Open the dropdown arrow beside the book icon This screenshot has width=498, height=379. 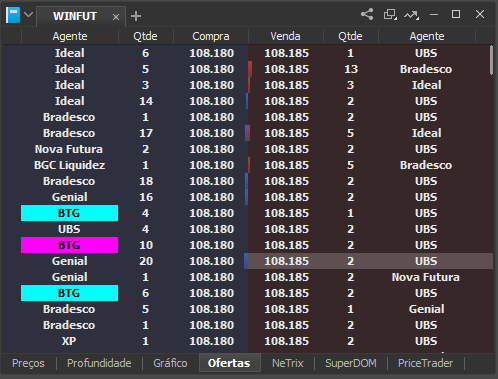pyautogui.click(x=29, y=15)
